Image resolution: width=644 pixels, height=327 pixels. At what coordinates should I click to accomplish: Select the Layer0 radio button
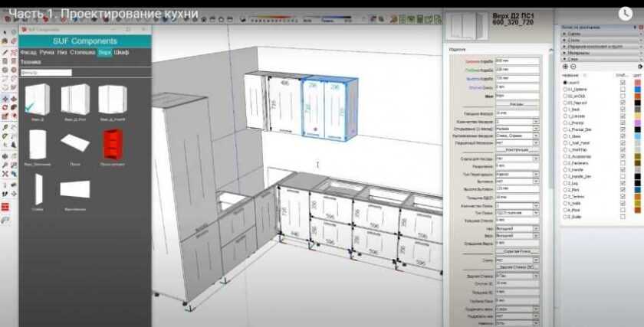click(565, 82)
